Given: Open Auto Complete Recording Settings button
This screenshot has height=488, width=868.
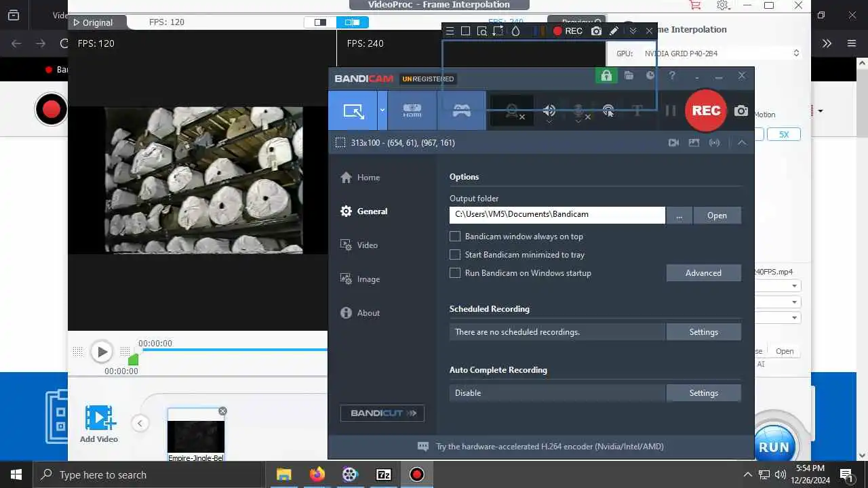Looking at the screenshot, I should coord(704,393).
